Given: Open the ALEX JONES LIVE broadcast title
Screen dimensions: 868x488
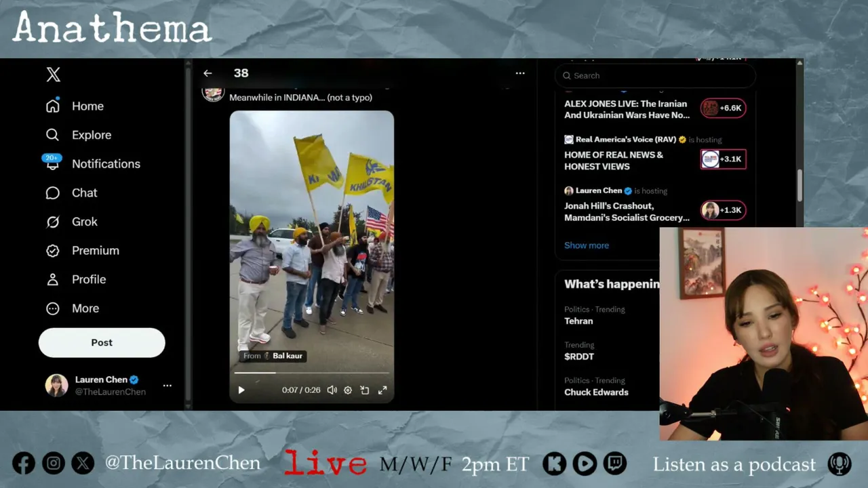Looking at the screenshot, I should [x=627, y=110].
